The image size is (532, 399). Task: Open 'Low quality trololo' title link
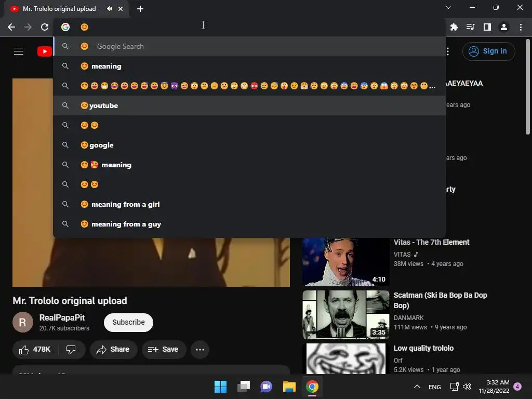[423, 348]
